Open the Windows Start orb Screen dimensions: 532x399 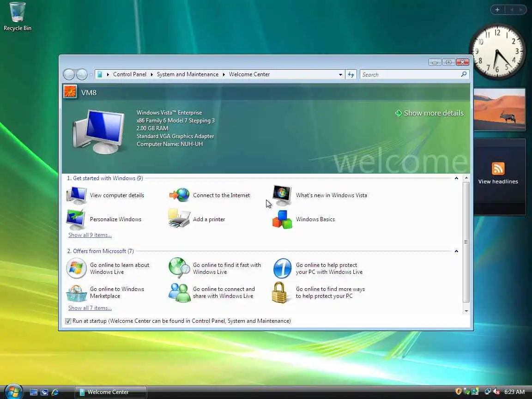13,391
